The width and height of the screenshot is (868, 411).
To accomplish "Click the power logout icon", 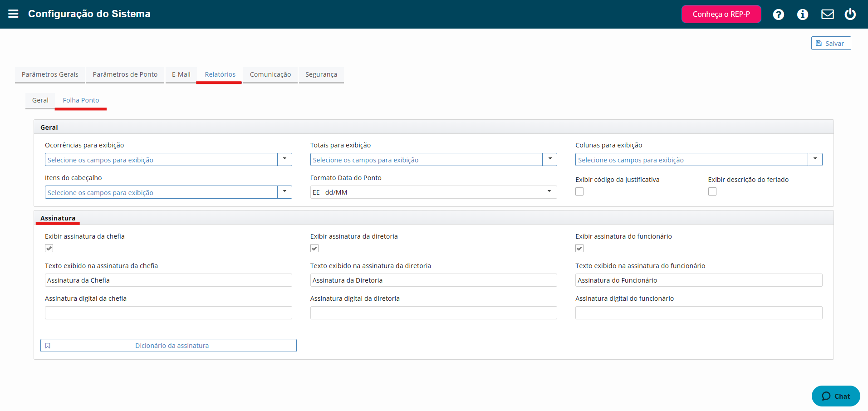I will click(x=850, y=15).
